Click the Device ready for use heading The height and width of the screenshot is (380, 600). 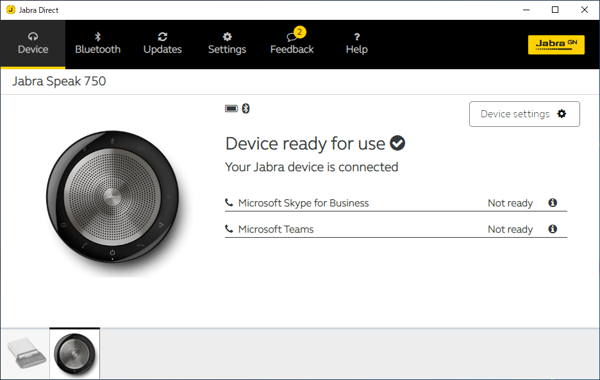(x=305, y=144)
